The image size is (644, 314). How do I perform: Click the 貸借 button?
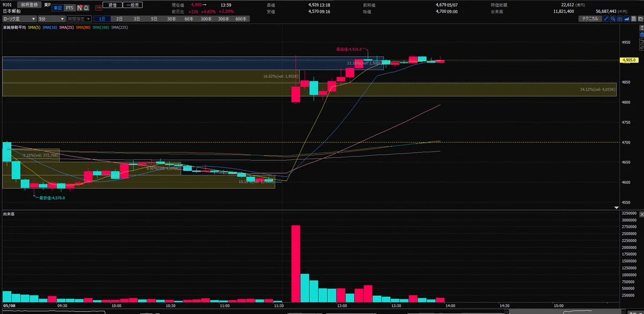pyautogui.click(x=112, y=4)
